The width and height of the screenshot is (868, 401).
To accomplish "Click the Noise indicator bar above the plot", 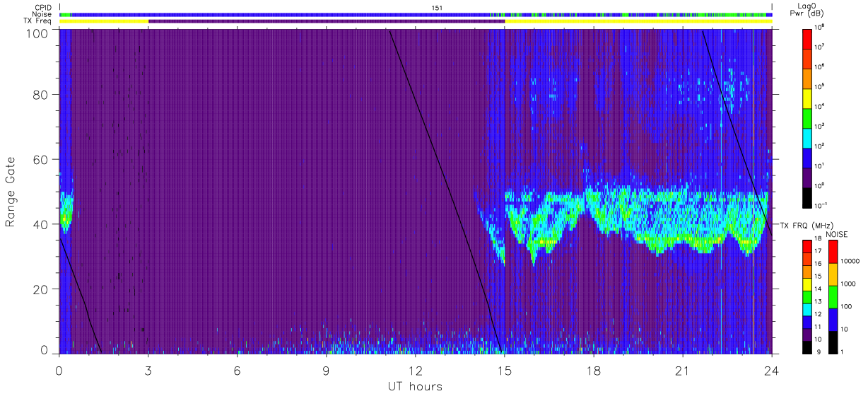I will pos(416,14).
